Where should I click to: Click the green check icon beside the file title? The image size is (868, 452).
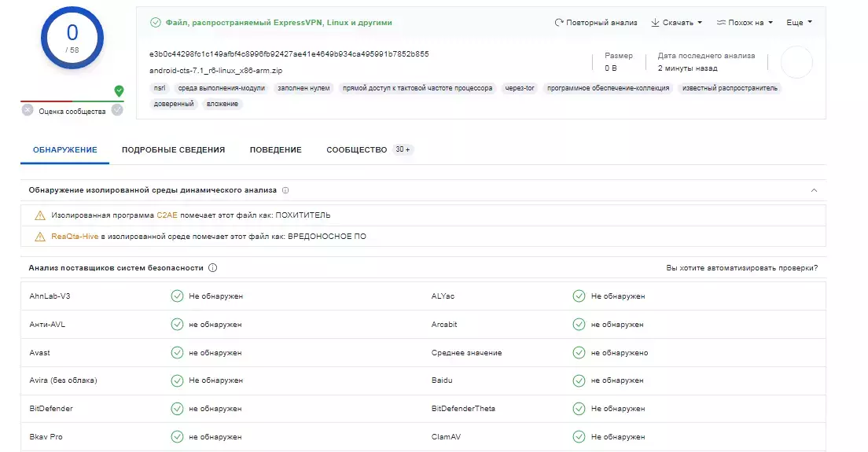[x=156, y=23]
